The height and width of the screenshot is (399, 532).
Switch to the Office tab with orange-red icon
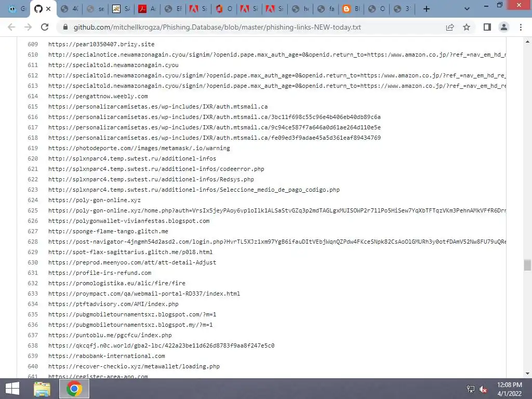[223, 9]
